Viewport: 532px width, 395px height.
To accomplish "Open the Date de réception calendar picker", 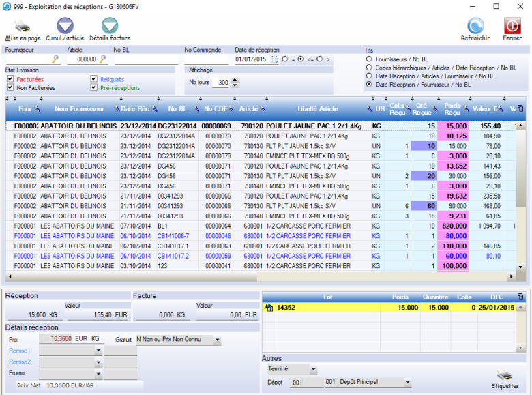I will [x=274, y=60].
